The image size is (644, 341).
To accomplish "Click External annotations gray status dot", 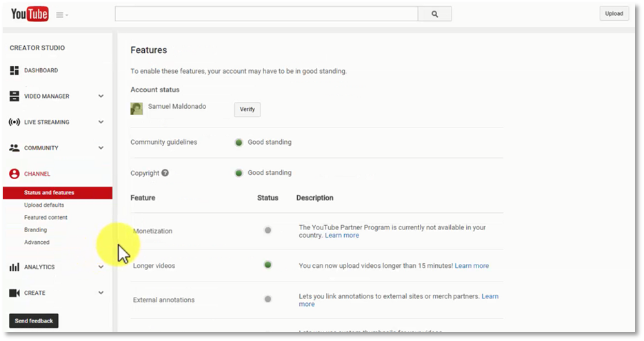I will click(x=268, y=299).
